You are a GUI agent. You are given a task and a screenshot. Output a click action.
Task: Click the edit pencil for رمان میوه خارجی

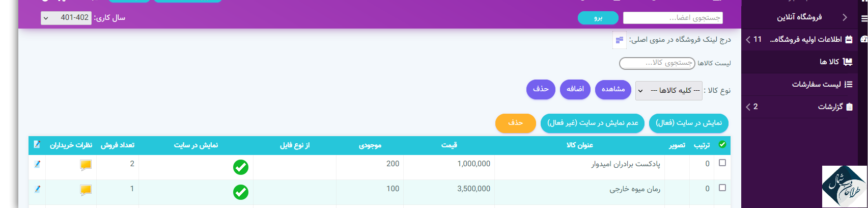[37, 189]
